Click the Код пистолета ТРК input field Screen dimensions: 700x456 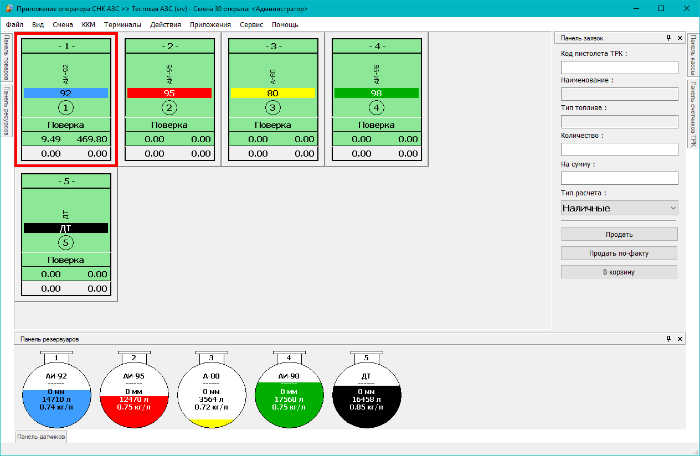[x=619, y=67]
